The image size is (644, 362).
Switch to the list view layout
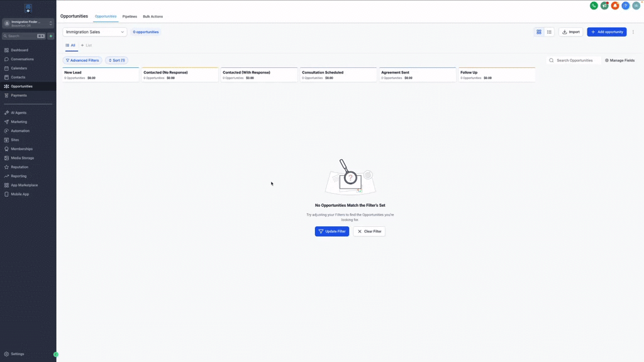point(549,32)
